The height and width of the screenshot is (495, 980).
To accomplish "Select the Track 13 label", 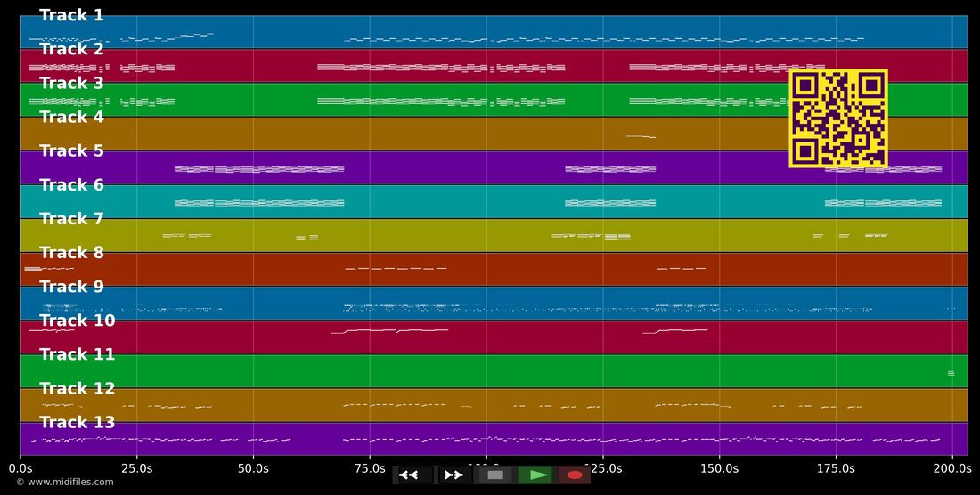I will pos(78,423).
